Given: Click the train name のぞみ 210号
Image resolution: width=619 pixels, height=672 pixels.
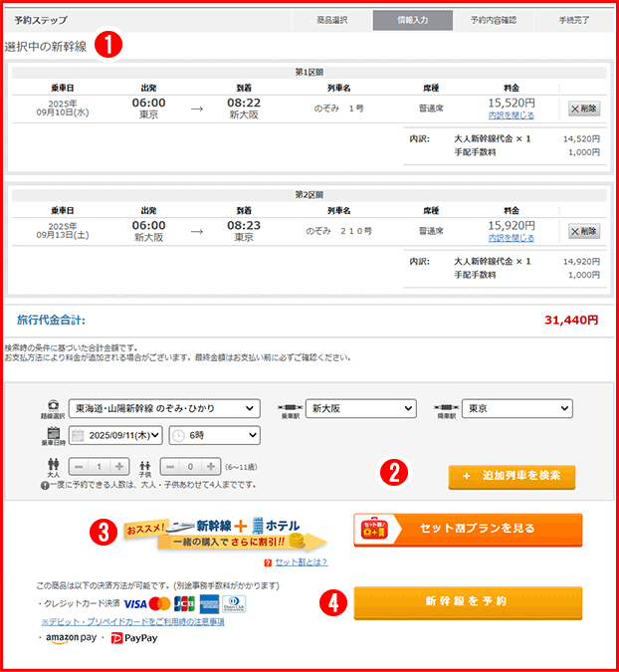Looking at the screenshot, I should click(338, 231).
